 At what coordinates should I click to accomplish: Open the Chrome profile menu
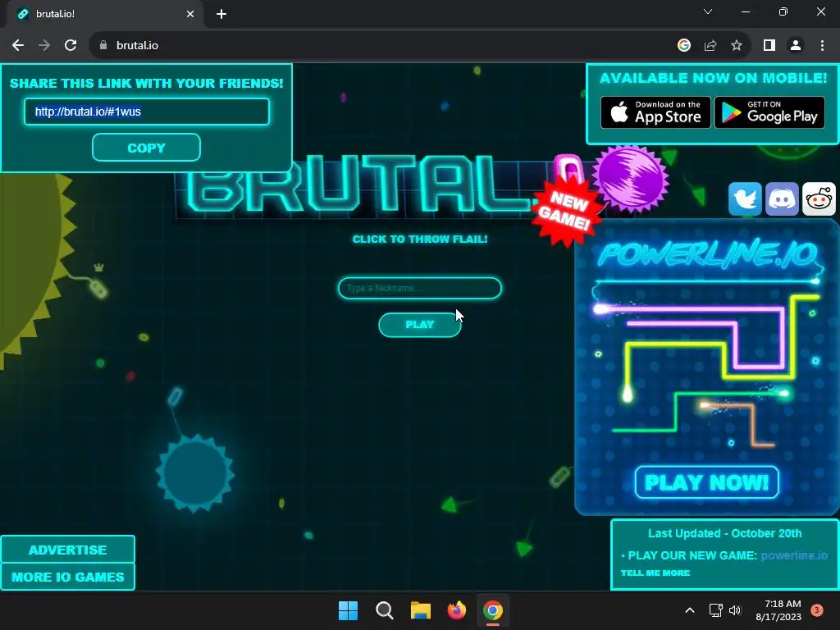(796, 46)
